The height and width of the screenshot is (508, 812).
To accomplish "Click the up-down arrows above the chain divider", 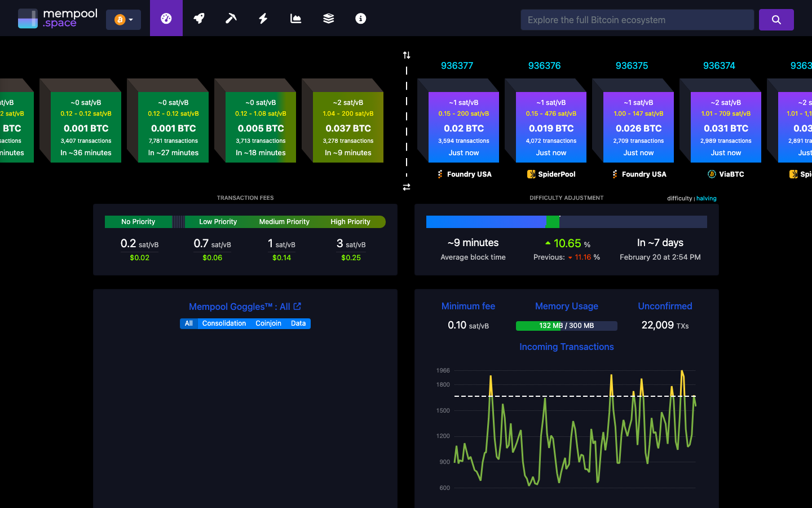I will tap(407, 54).
